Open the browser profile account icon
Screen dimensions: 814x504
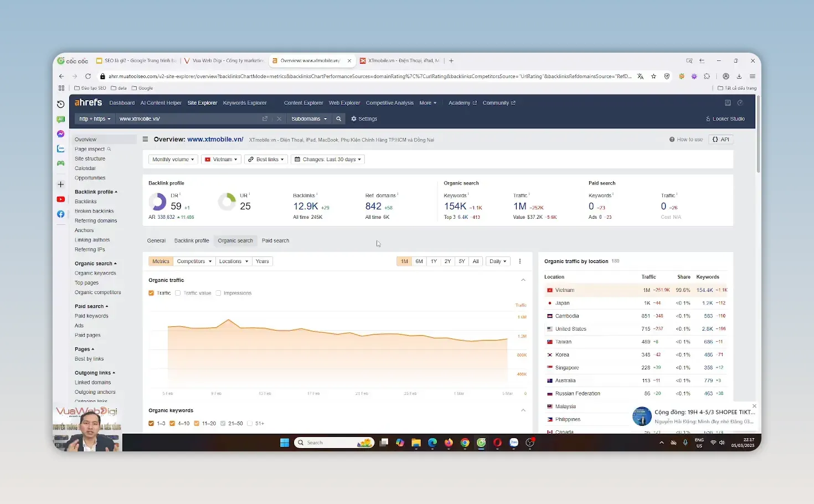click(726, 76)
